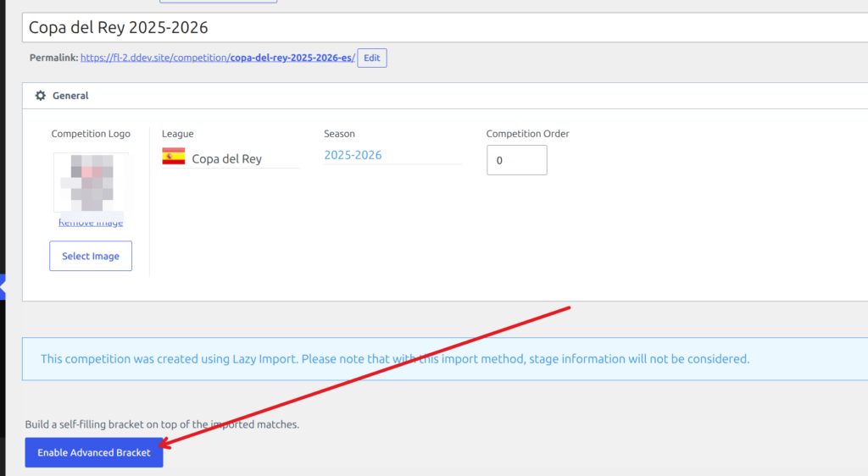Click the competition logo thumbnail
The width and height of the screenshot is (868, 476).
92,182
